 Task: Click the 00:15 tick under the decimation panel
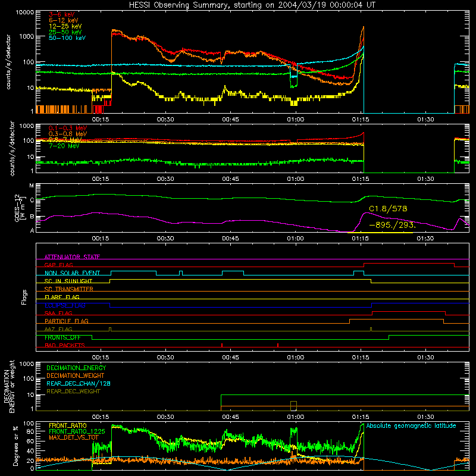(x=101, y=417)
